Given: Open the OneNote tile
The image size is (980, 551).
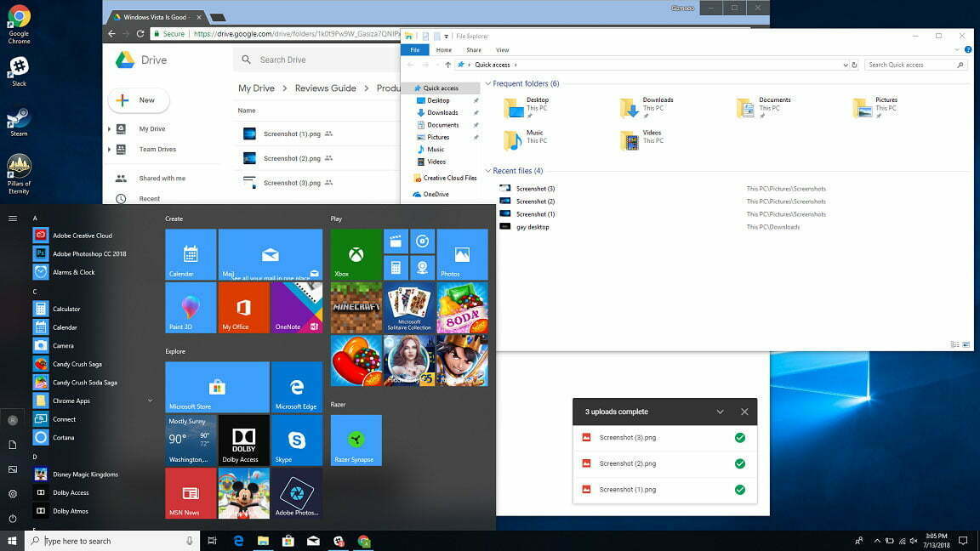Looking at the screenshot, I should click(x=297, y=307).
